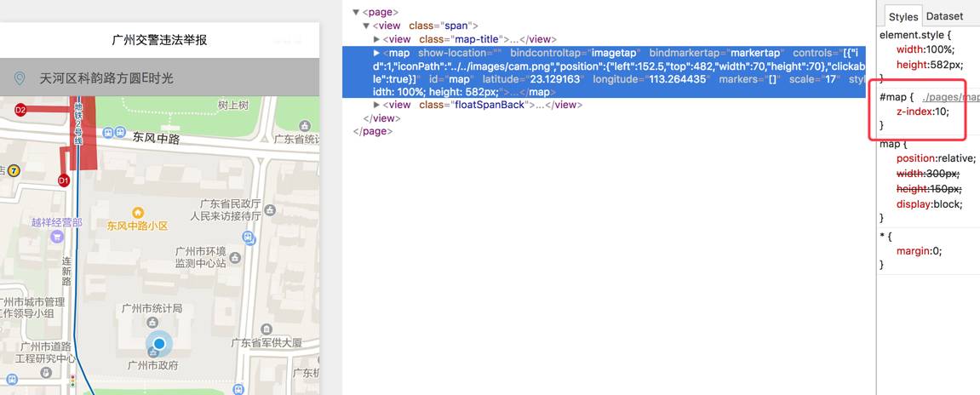Expand the map-title view node
Image resolution: width=980 pixels, height=395 pixels.
376,39
